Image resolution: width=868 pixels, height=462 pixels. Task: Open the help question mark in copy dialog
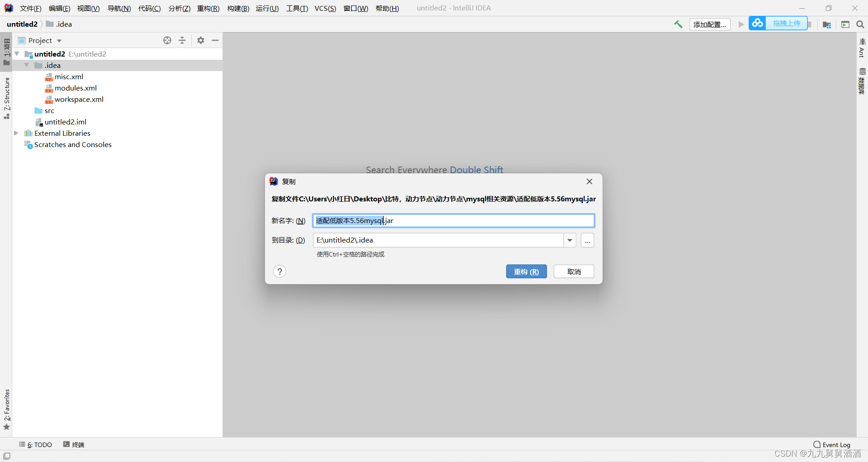tap(279, 271)
